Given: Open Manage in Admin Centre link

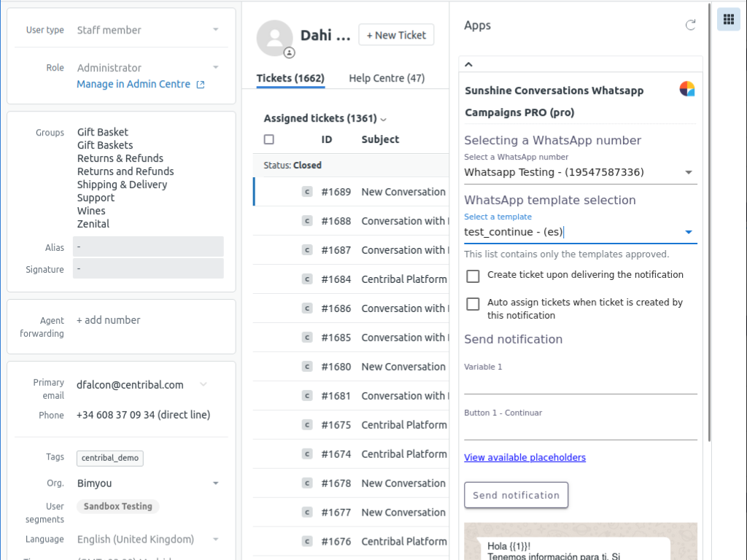Looking at the screenshot, I should 133,85.
